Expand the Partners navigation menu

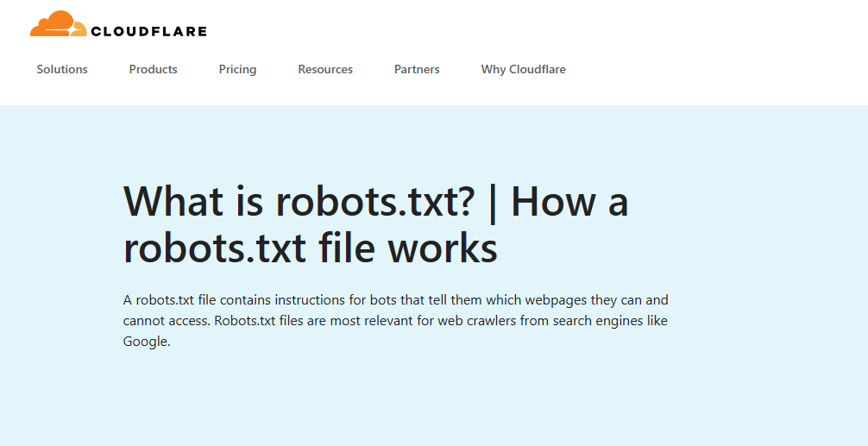417,69
